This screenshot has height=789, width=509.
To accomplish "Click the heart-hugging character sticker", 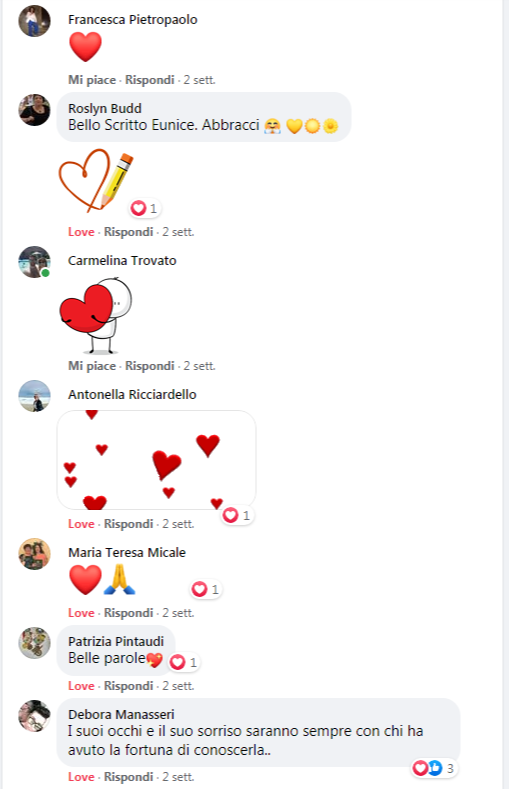I will tap(96, 315).
